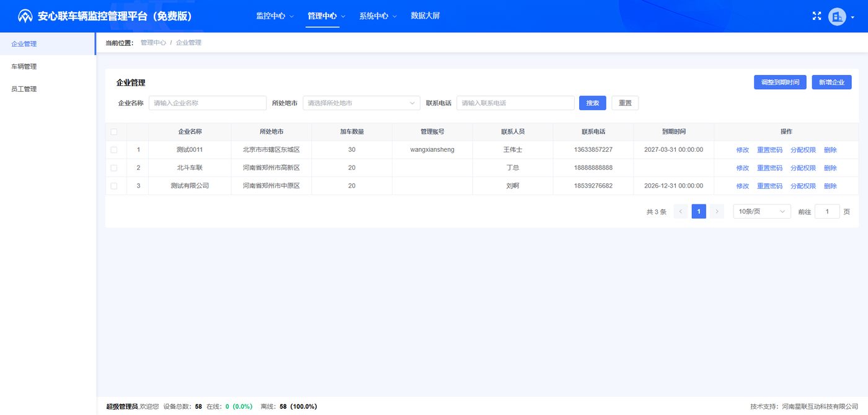Click 管理中心 breadcrumb link
Viewport: 868px width, 415px height.
[x=153, y=43]
